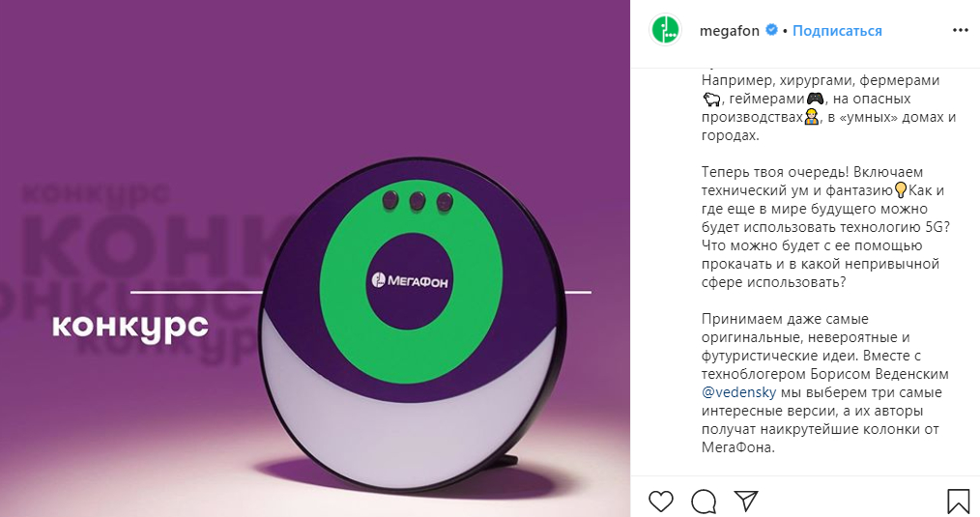The width and height of the screenshot is (980, 517).
Task: Open the megafon green profile avatar
Action: pyautogui.click(x=666, y=30)
